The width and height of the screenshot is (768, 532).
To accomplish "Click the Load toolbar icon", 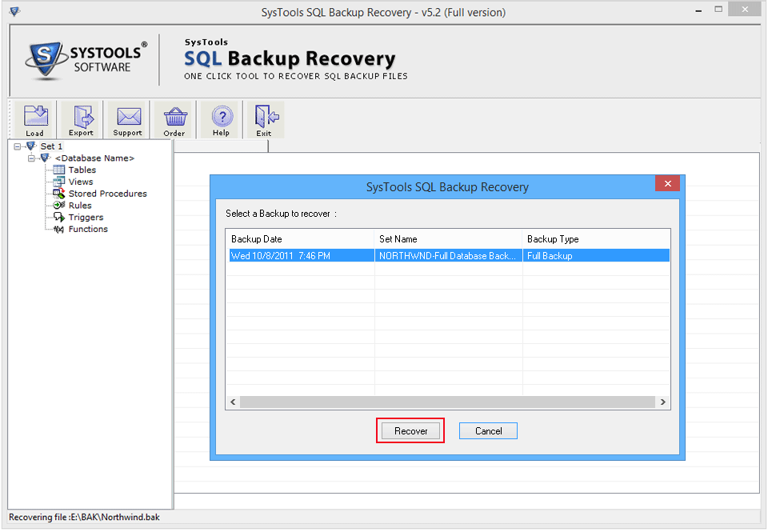I will click(x=34, y=119).
